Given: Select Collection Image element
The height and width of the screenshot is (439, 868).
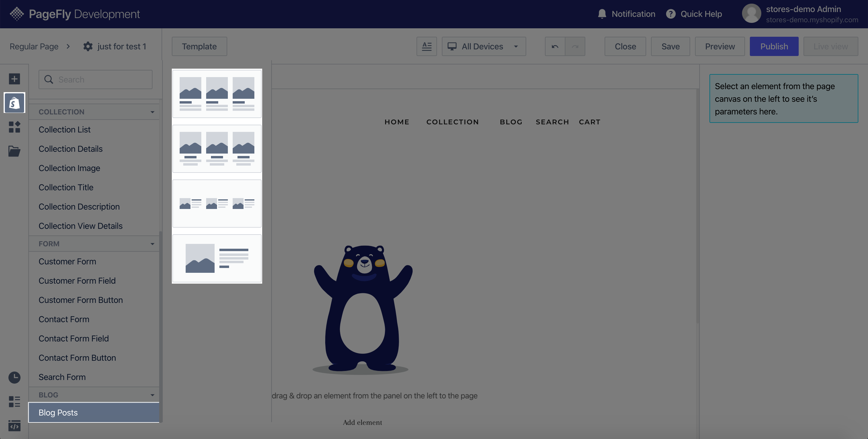Looking at the screenshot, I should pos(94,168).
